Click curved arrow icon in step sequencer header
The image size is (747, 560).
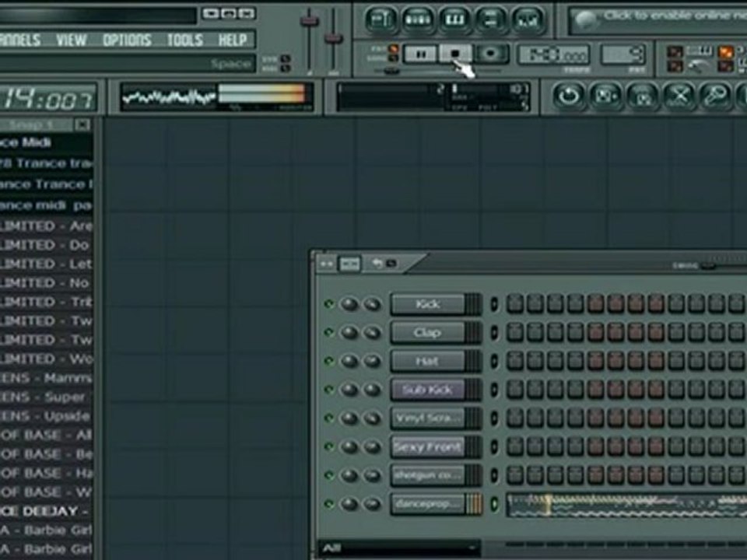point(377,264)
